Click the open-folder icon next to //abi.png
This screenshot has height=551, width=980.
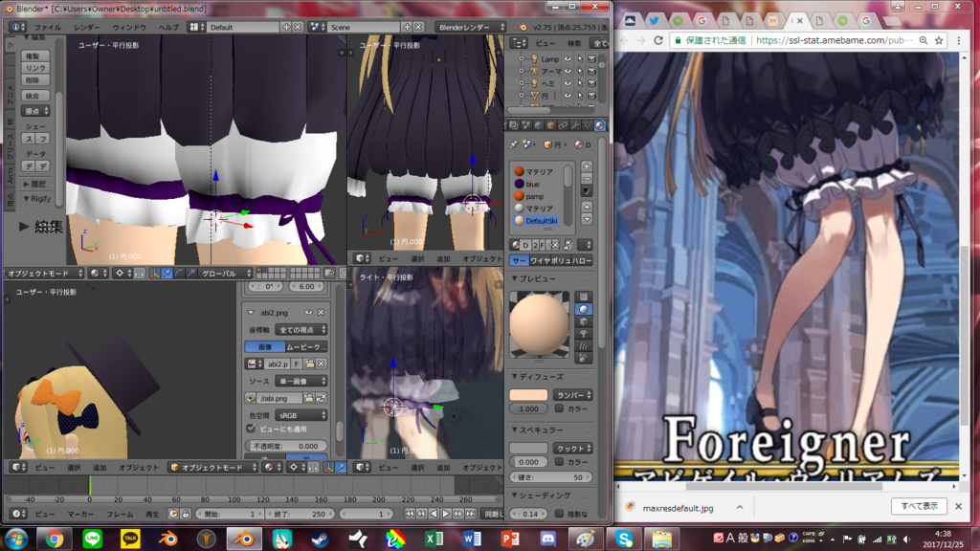pos(309,398)
